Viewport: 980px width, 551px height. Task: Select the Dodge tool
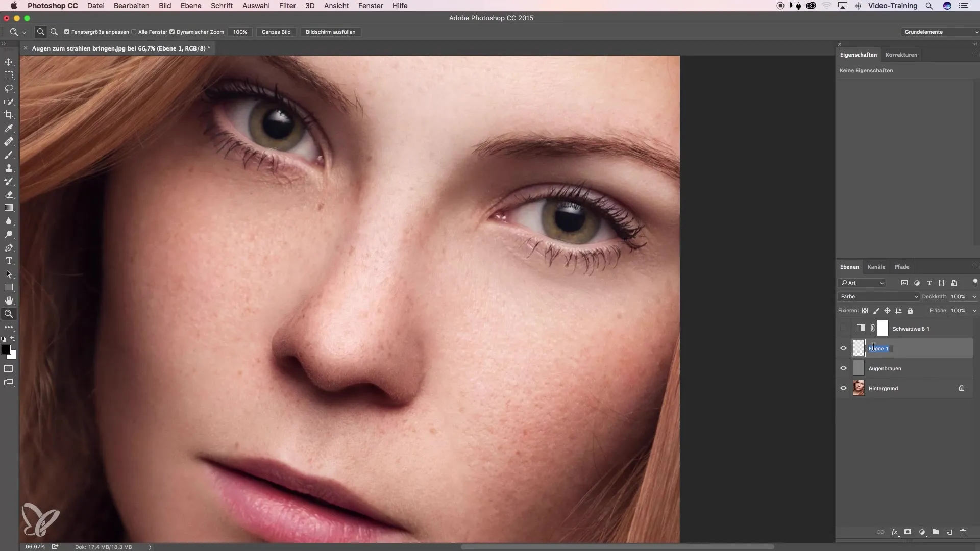point(9,234)
